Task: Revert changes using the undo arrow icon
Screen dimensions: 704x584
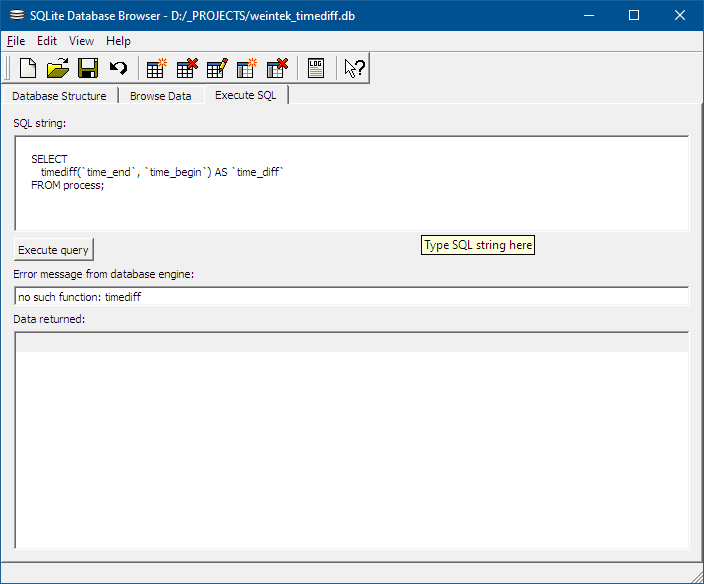Action: coord(119,68)
